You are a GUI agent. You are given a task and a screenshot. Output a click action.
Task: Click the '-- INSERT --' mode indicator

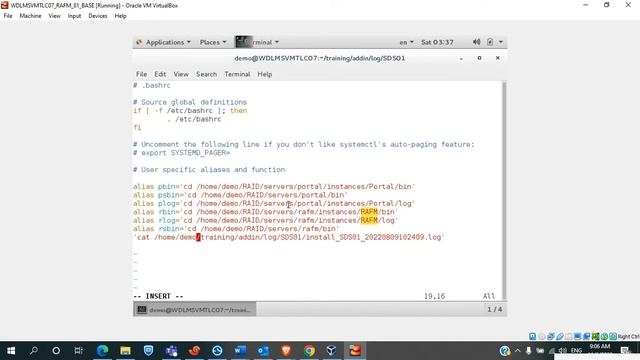pos(158,296)
